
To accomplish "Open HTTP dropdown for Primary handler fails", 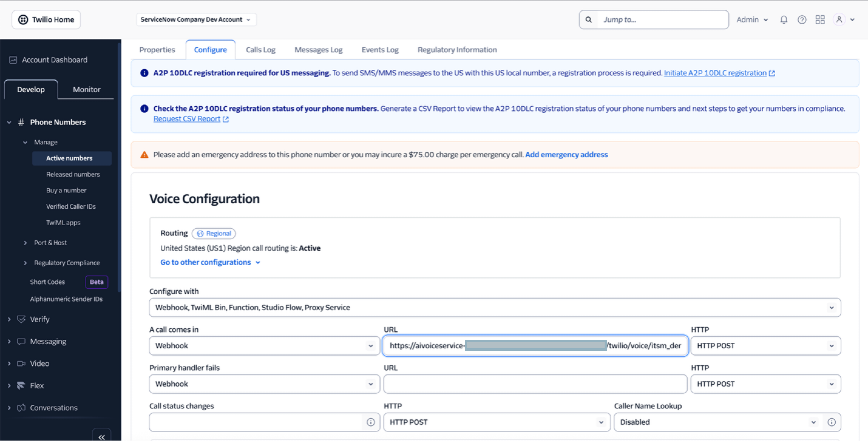I will [766, 384].
